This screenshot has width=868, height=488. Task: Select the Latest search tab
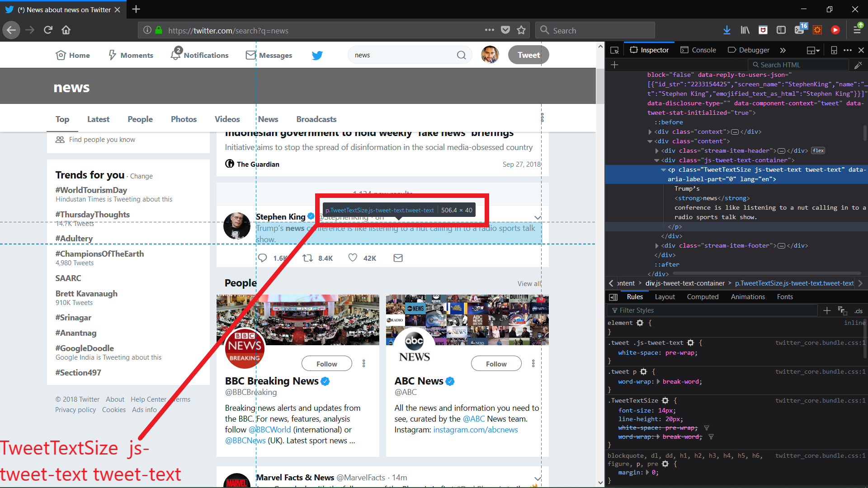[98, 119]
